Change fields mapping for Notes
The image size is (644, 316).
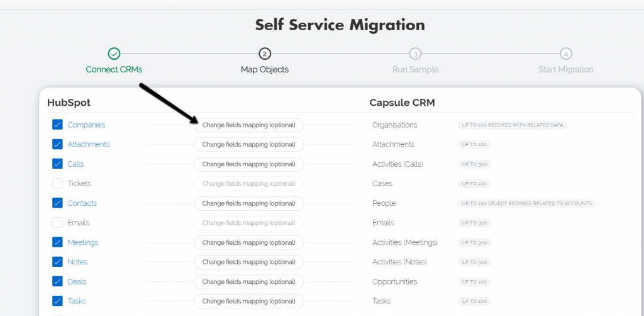pyautogui.click(x=248, y=262)
